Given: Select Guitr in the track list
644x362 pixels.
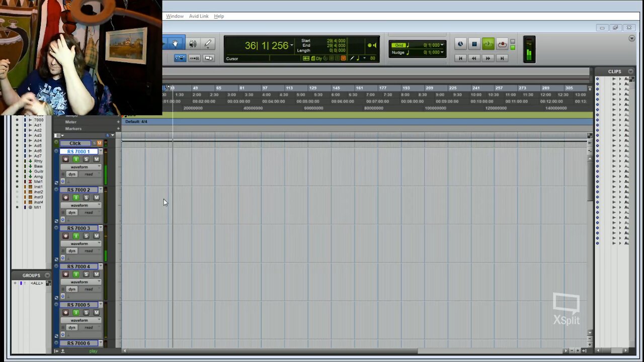Looking at the screenshot, I should coord(38,171).
